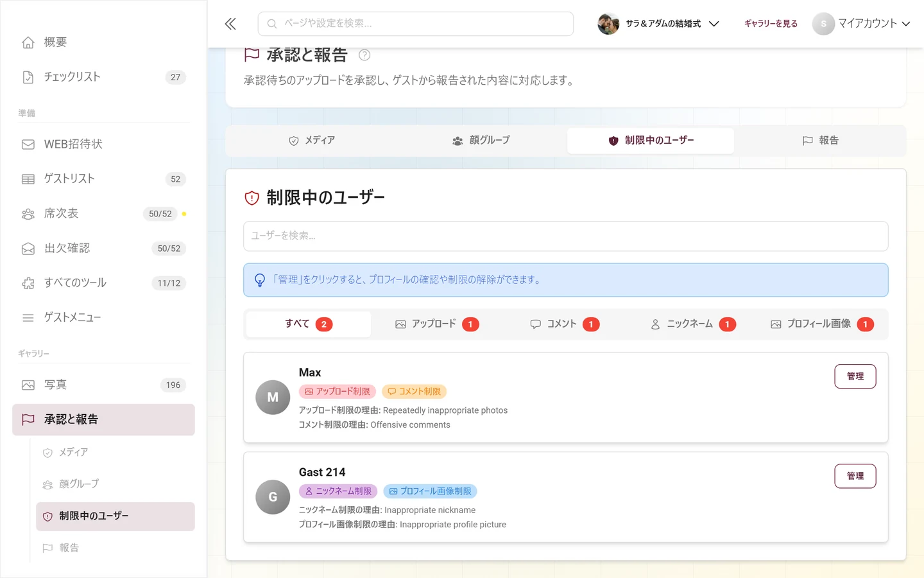Open the サラ&アダムの結婚式 event dropdown
Viewport: 924px width, 578px height.
658,24
